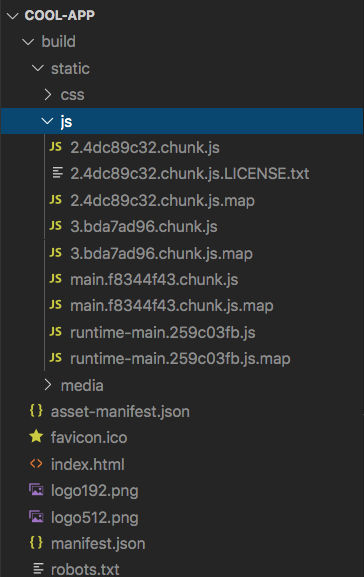Click the JS icon of 2.4dc89c32.chunk.js.map
The height and width of the screenshot is (577, 364).
pos(56,200)
